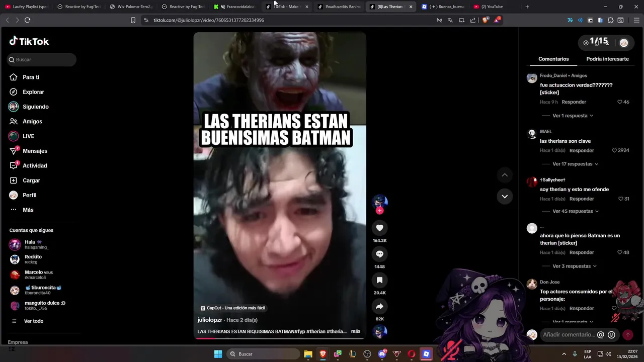Go to previous video arrow
Screen dimensions: 644x362
click(x=505, y=175)
